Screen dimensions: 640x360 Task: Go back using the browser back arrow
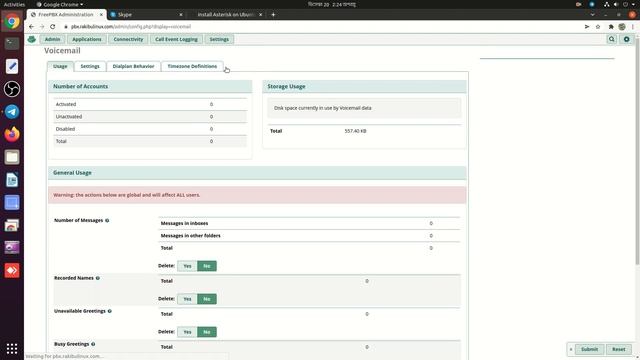click(31, 27)
